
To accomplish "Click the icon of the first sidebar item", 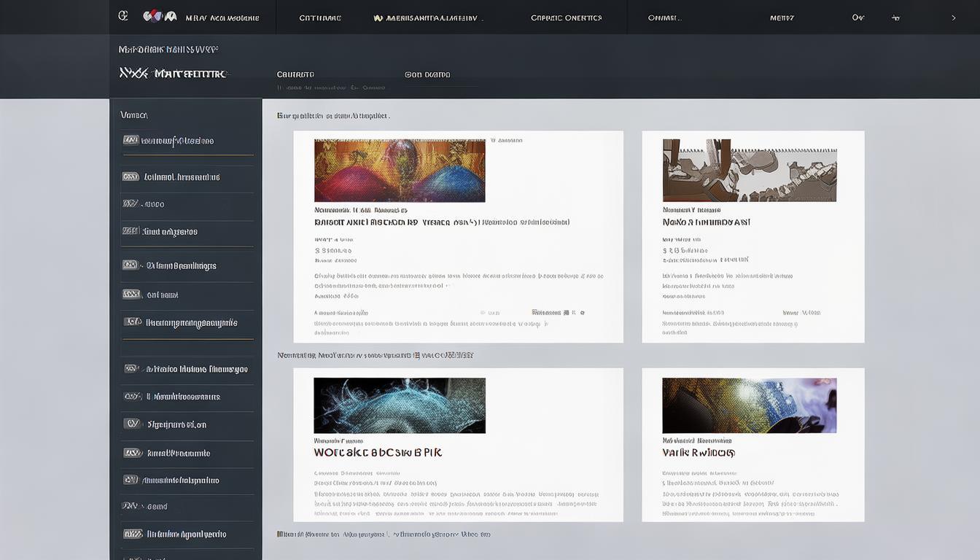I will pyautogui.click(x=131, y=140).
